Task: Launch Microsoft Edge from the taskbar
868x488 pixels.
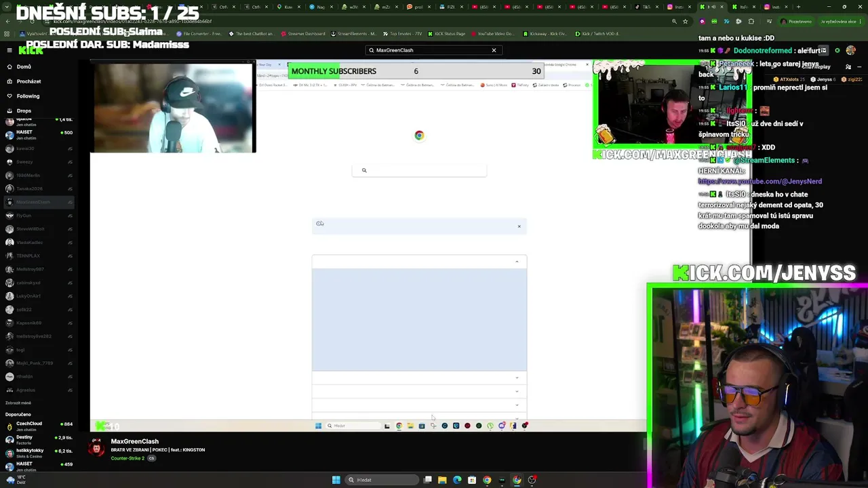Action: pyautogui.click(x=457, y=480)
